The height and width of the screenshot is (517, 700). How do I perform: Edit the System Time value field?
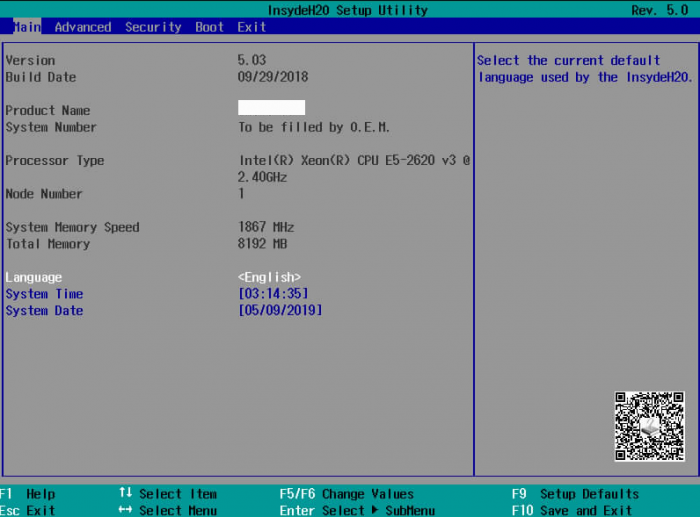click(x=273, y=294)
